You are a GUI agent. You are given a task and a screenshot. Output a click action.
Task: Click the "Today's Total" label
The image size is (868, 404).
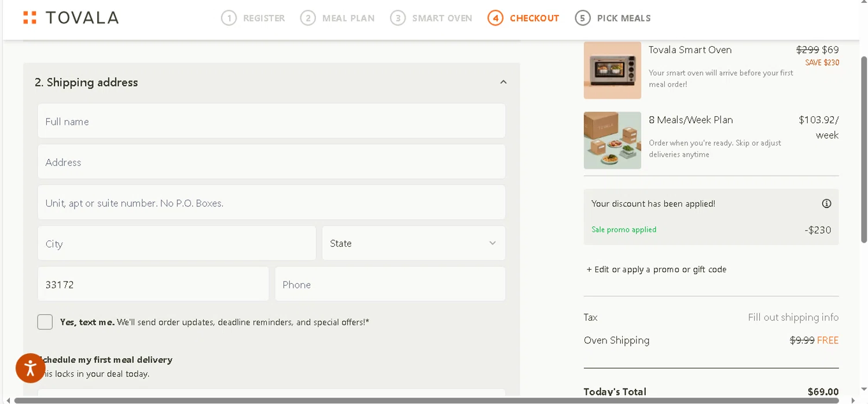[x=615, y=392]
